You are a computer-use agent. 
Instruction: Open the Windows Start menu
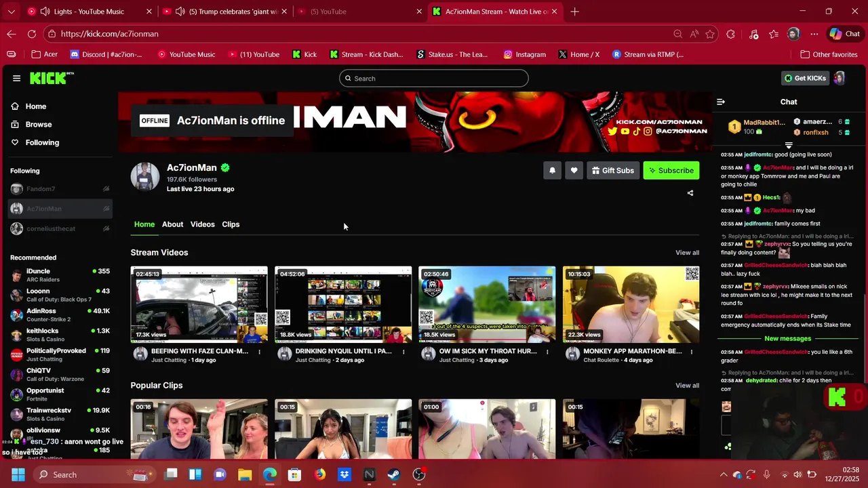(x=18, y=474)
